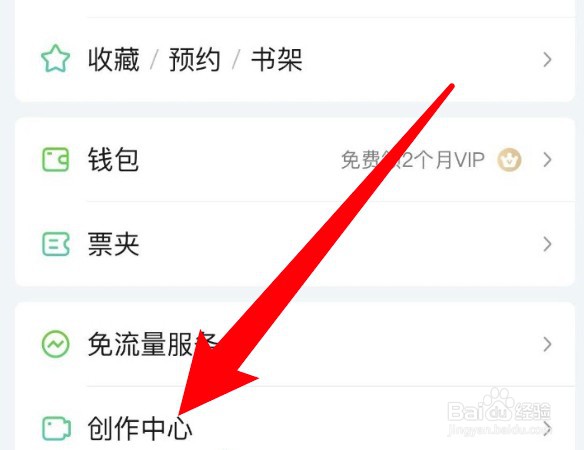Tap the ticket icon next to 票夹

tap(55, 244)
